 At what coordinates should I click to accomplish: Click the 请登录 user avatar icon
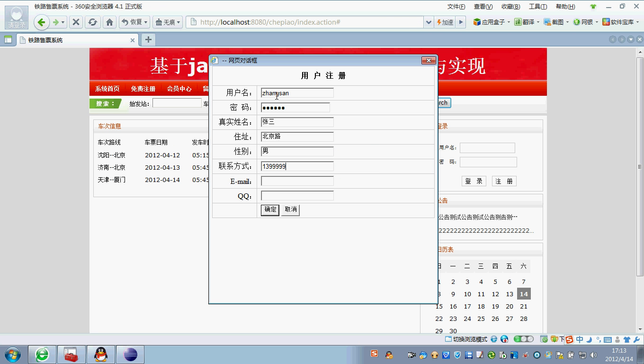pyautogui.click(x=17, y=18)
